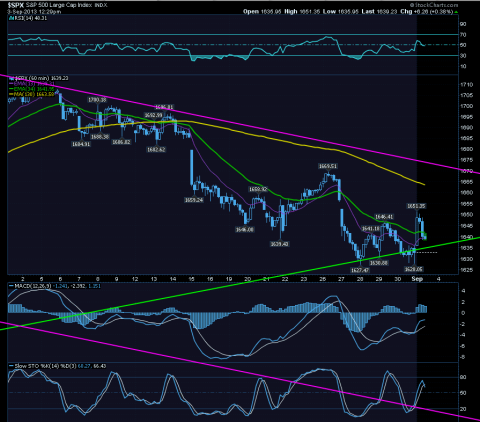Viewport: 480px width, 422px height.
Task: Click the 1682.62 low price label
Action: pos(156,150)
